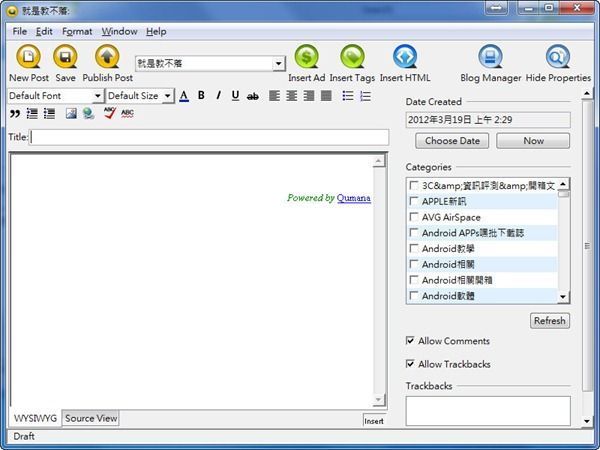600x450 pixels.
Task: Click the insert image icon
Action: click(71, 113)
